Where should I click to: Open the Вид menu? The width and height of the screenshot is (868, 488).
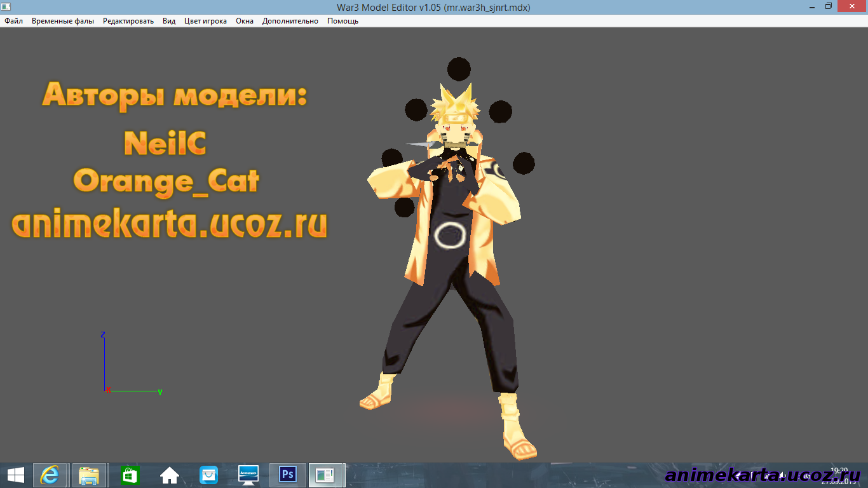(x=169, y=21)
